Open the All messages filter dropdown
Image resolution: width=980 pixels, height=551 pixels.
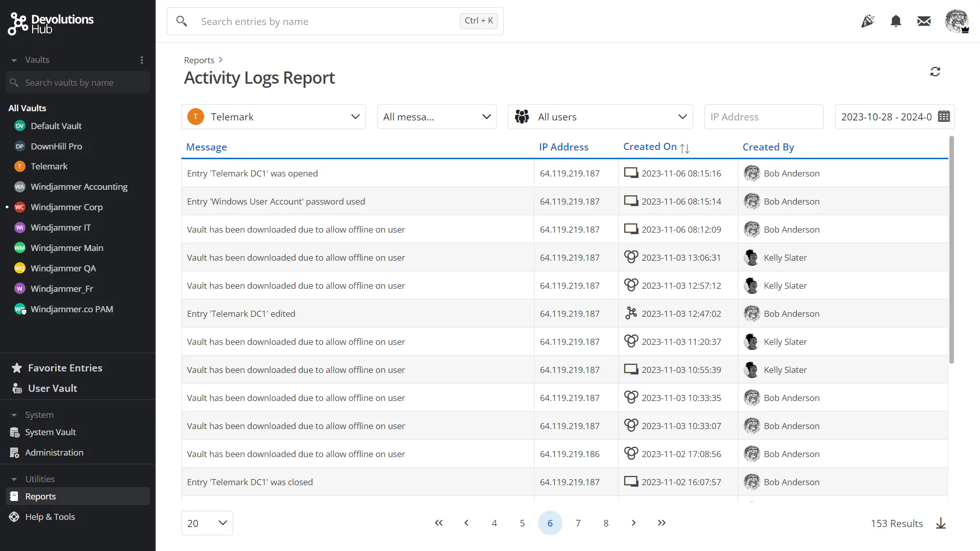click(437, 117)
